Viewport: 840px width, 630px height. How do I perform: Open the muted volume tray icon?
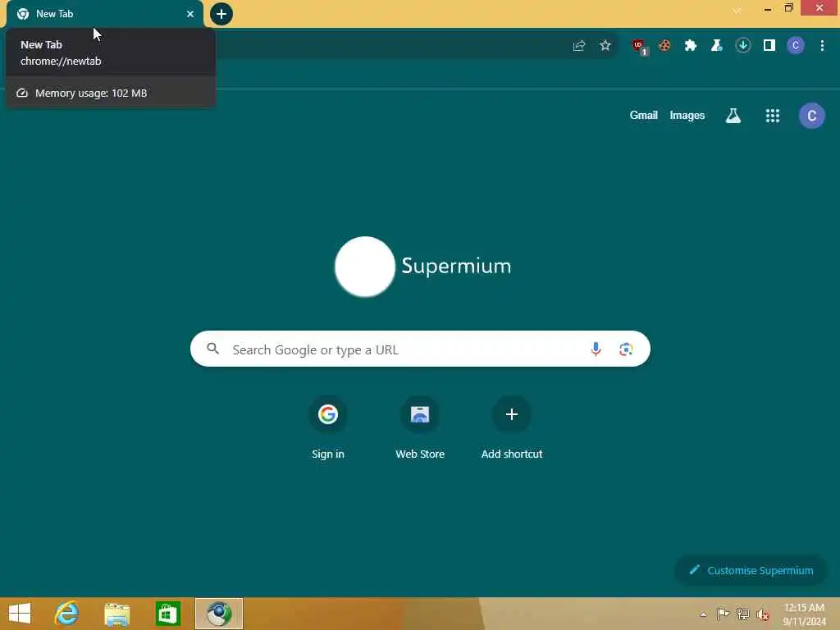pyautogui.click(x=763, y=614)
